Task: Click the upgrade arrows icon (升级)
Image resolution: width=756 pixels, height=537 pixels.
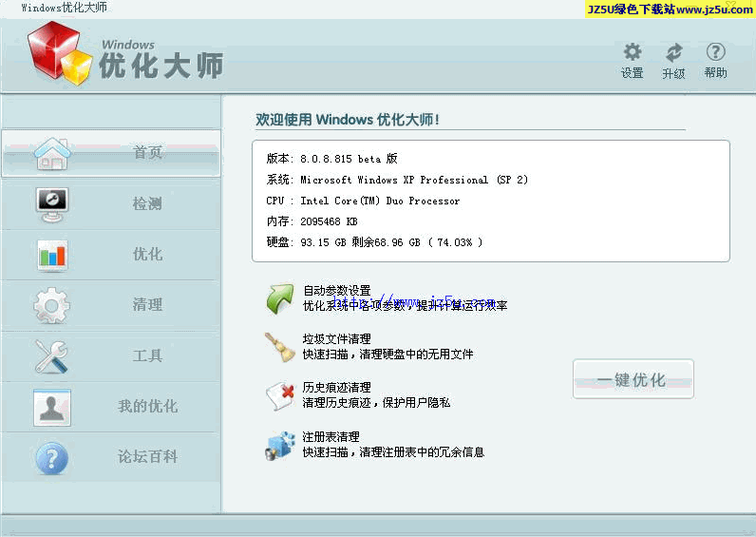Action: 673,53
